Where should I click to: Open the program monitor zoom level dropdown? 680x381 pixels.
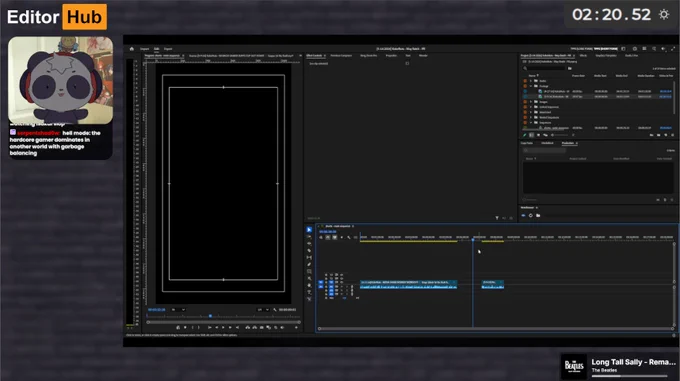(178, 310)
